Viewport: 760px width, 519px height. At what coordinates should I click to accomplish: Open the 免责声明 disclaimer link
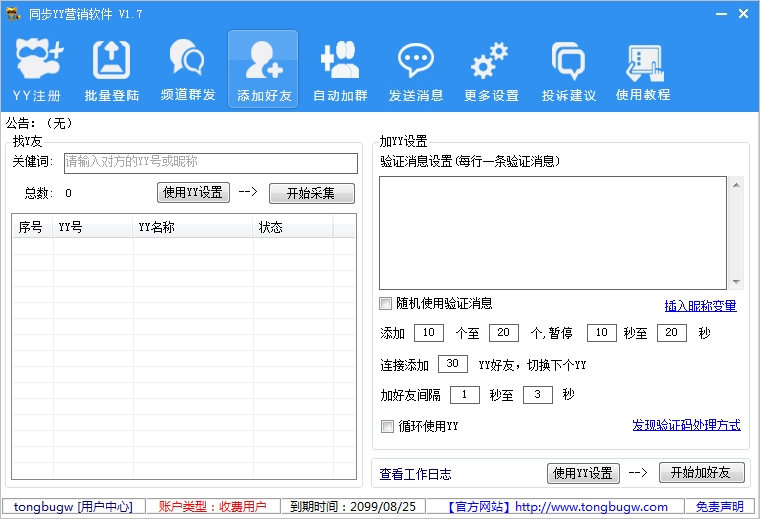pyautogui.click(x=720, y=507)
